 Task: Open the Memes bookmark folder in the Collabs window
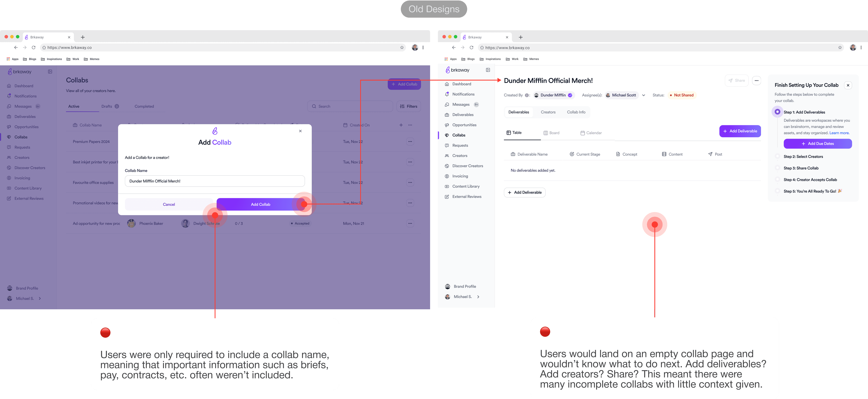[92, 59]
